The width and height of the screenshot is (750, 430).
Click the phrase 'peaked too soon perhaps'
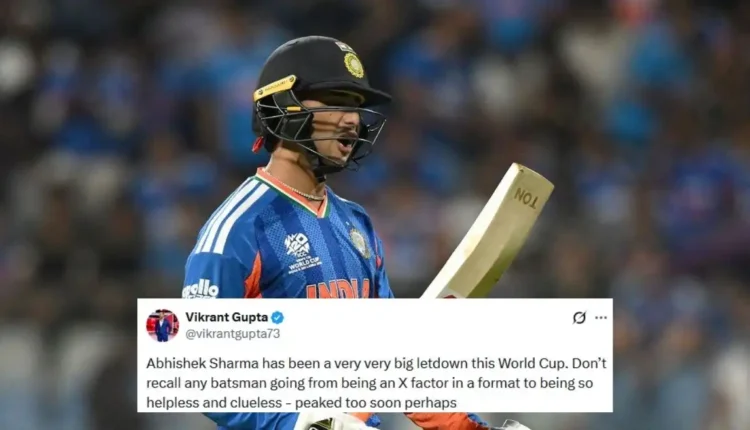click(375, 403)
